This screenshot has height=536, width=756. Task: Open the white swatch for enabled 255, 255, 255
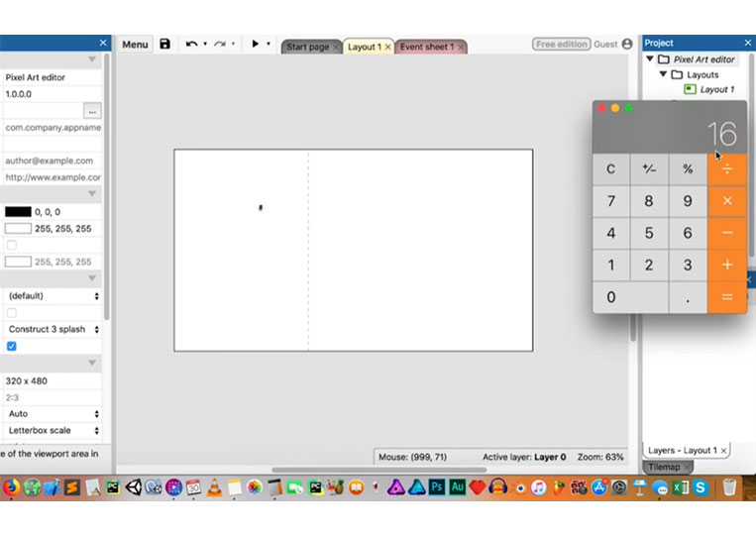[x=18, y=229]
